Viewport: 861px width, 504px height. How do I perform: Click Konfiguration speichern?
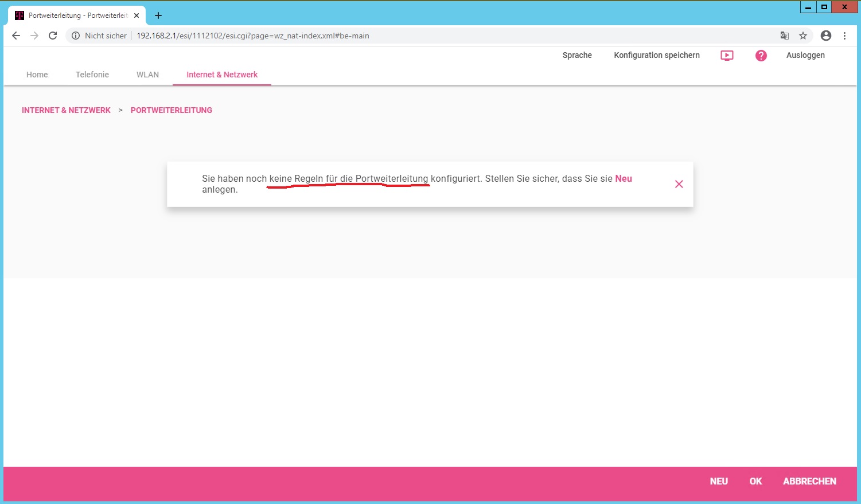click(x=657, y=55)
